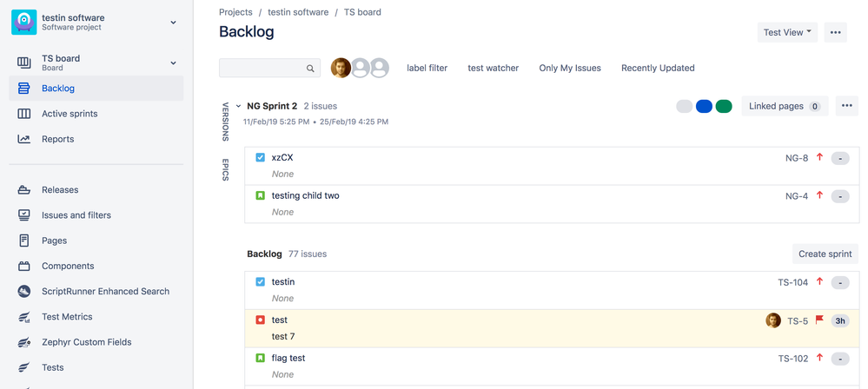Click blue in-progress pill
This screenshot has width=868, height=389.
coord(704,106)
